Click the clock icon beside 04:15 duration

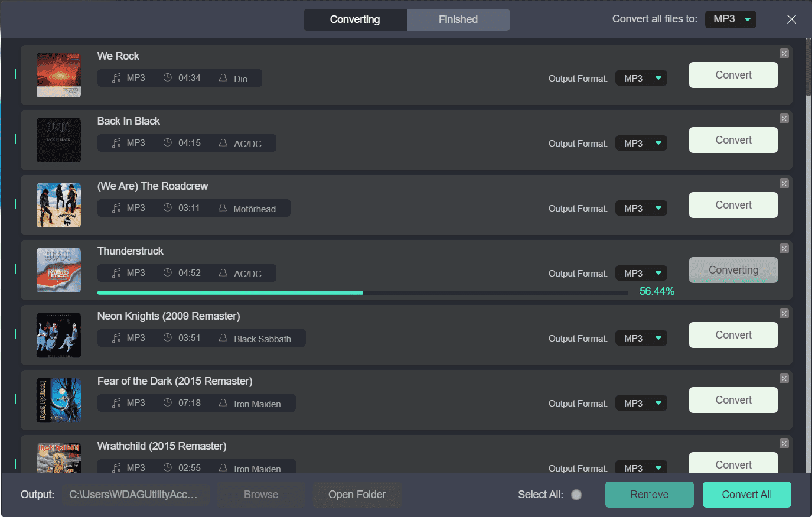(168, 143)
